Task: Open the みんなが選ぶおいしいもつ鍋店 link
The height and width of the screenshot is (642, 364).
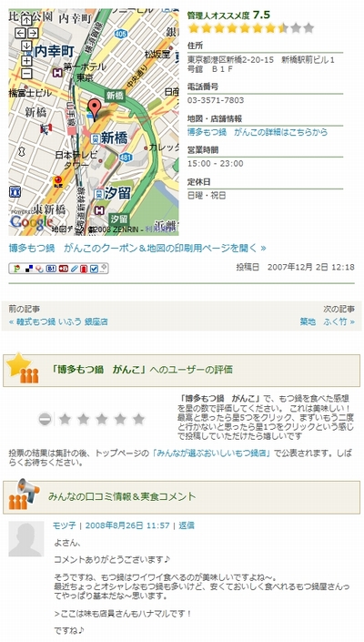Action: point(213,453)
